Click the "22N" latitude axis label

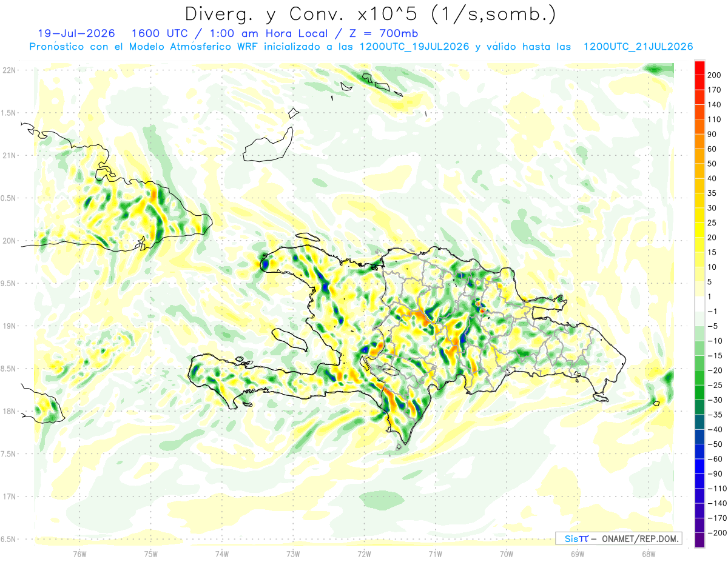coord(8,70)
